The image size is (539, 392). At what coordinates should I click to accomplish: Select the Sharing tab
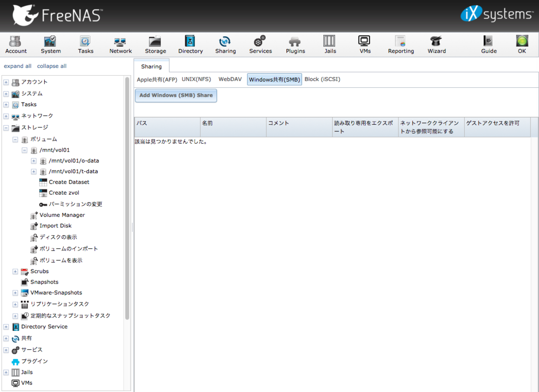click(x=151, y=66)
